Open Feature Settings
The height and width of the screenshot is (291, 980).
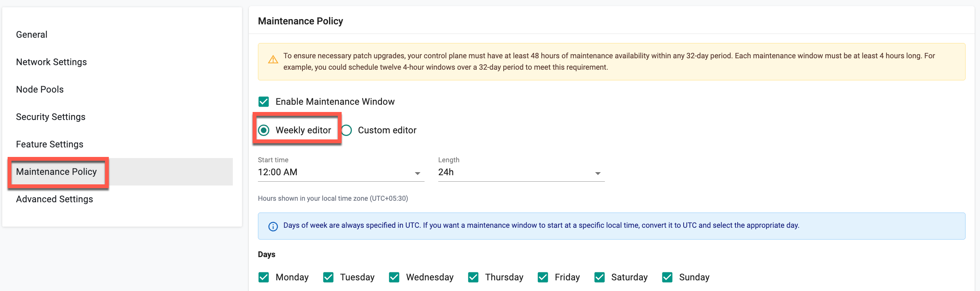(49, 144)
